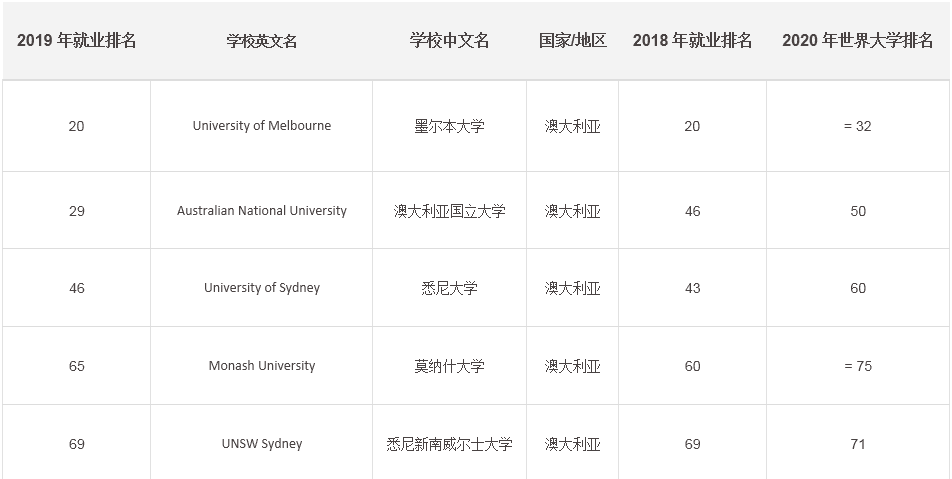
Task: Select the '= 75' world ranking cell
Action: 857,366
